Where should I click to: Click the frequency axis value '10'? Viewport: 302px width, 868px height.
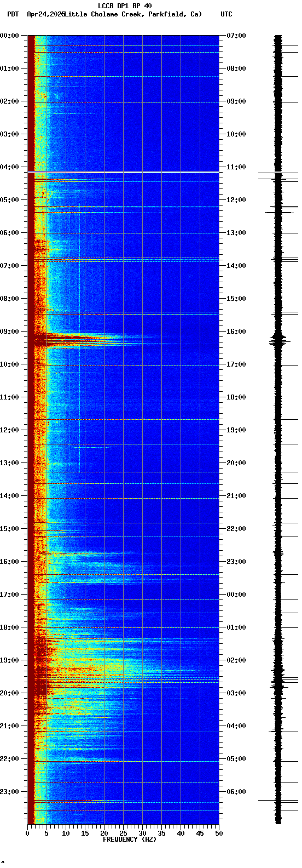pos(66,834)
